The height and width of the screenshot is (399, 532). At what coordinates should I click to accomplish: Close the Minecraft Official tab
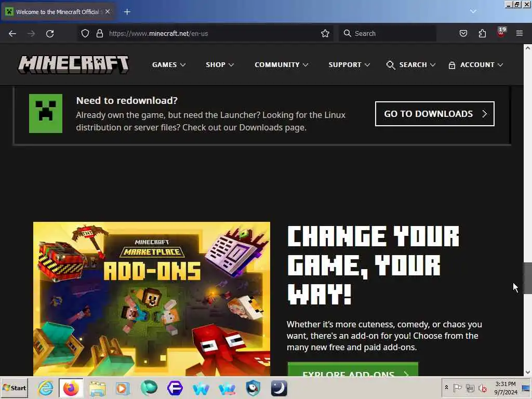(x=108, y=11)
